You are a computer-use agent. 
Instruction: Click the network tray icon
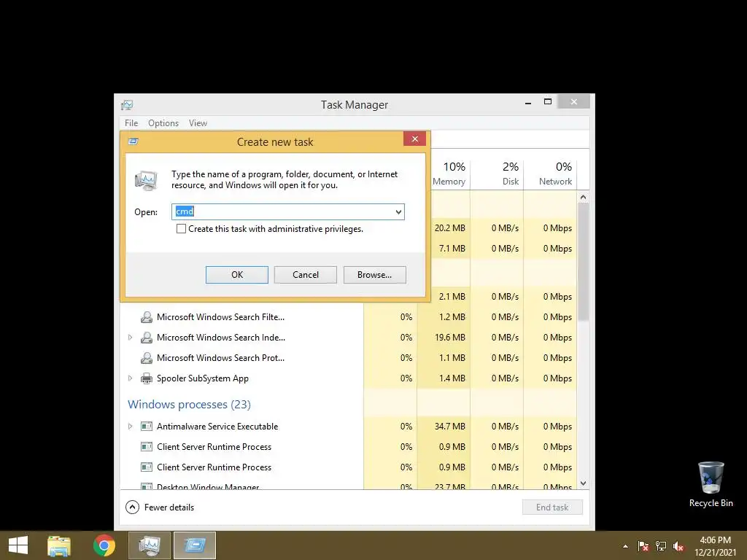tap(661, 546)
